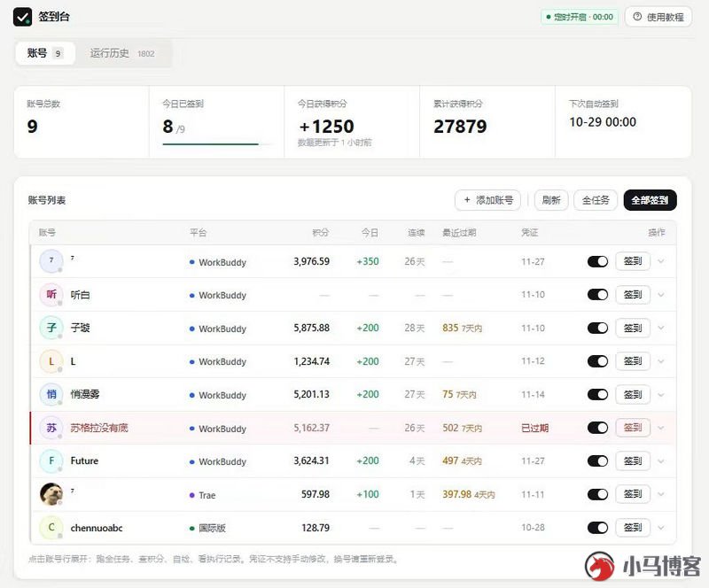
Task: Click the 连续 column header
Action: [417, 232]
